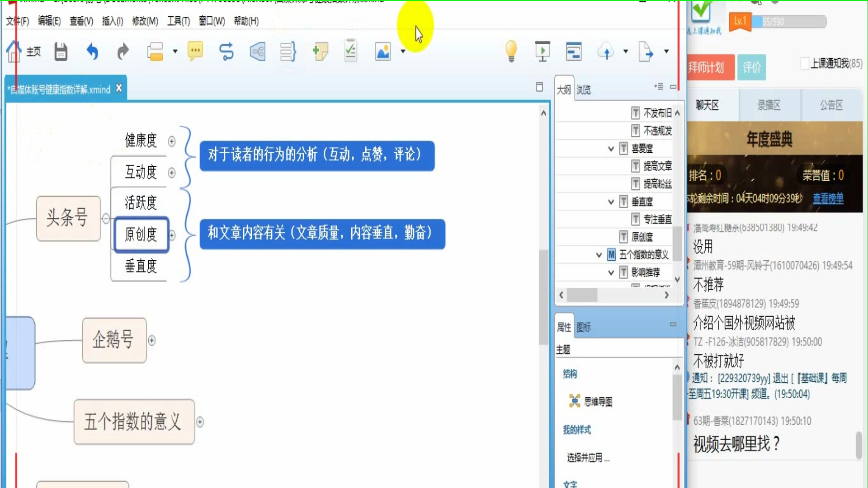This screenshot has width=868, height=488.
Task: Switch to the 录播区 tab
Action: 769,105
